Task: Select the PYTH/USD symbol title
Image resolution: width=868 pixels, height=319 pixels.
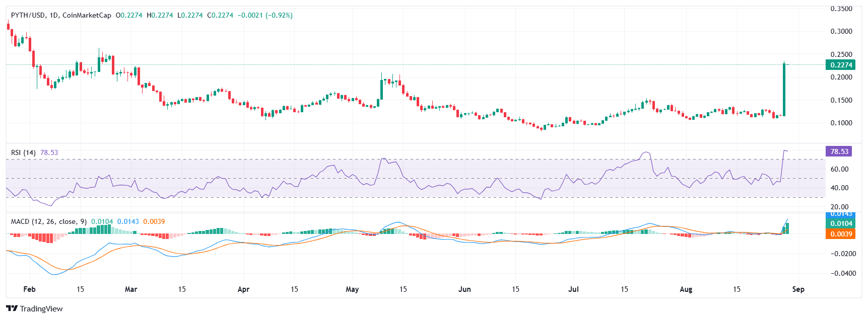Action: 28,15
